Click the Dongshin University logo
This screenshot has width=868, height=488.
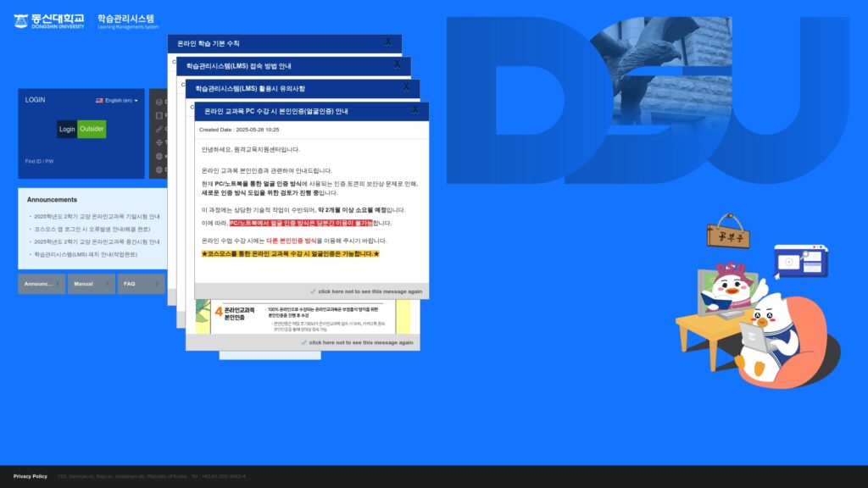tap(51, 19)
